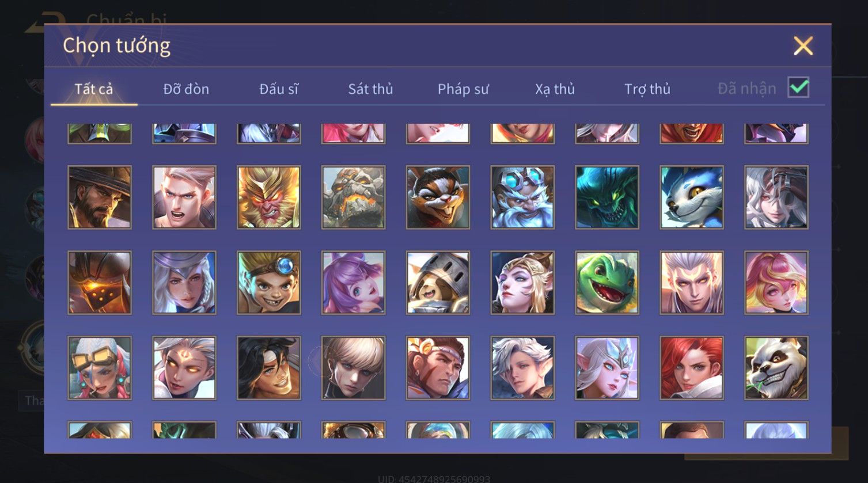This screenshot has height=483, width=868.
Task: Open the Đấu sĩ tab
Action: pos(279,89)
